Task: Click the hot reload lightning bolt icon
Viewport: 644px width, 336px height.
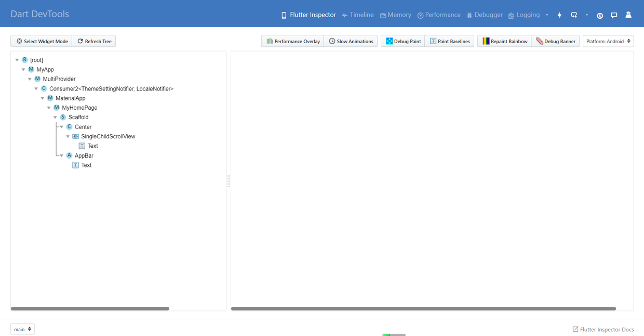Action: click(x=559, y=15)
